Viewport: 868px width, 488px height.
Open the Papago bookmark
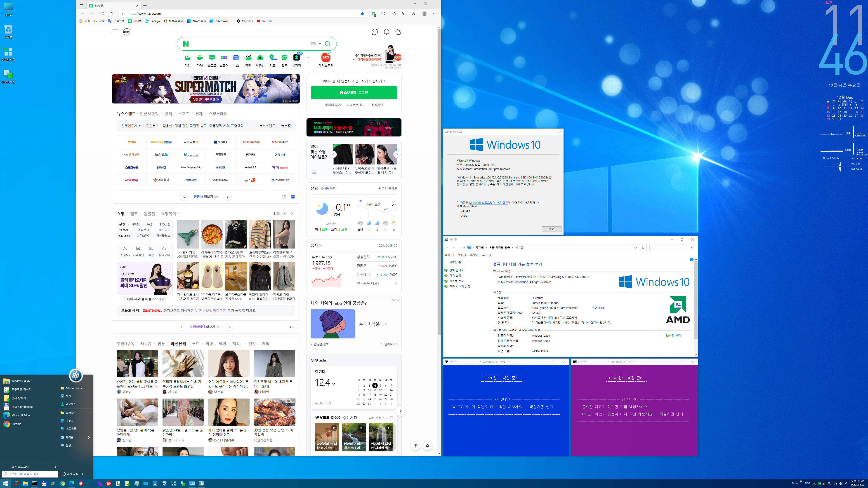pos(153,21)
